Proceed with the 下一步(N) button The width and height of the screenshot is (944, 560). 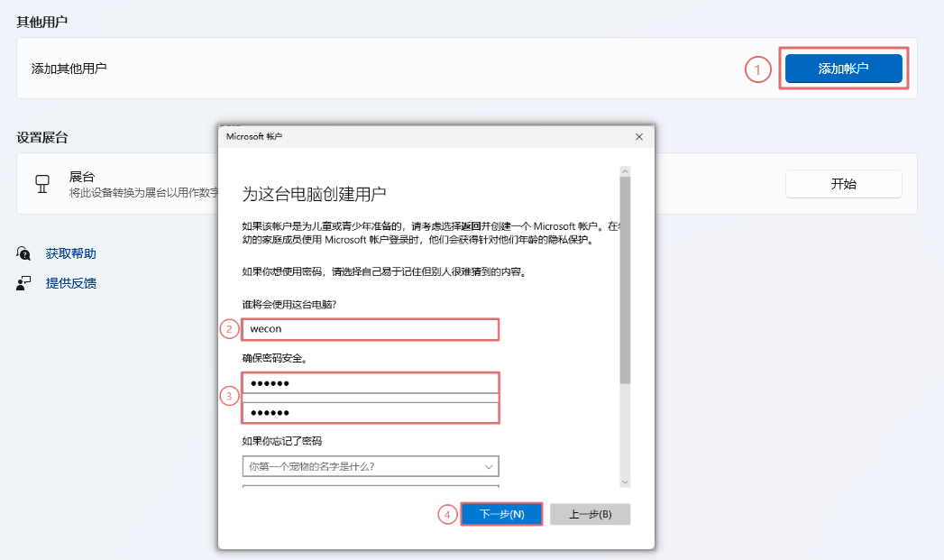(x=501, y=514)
